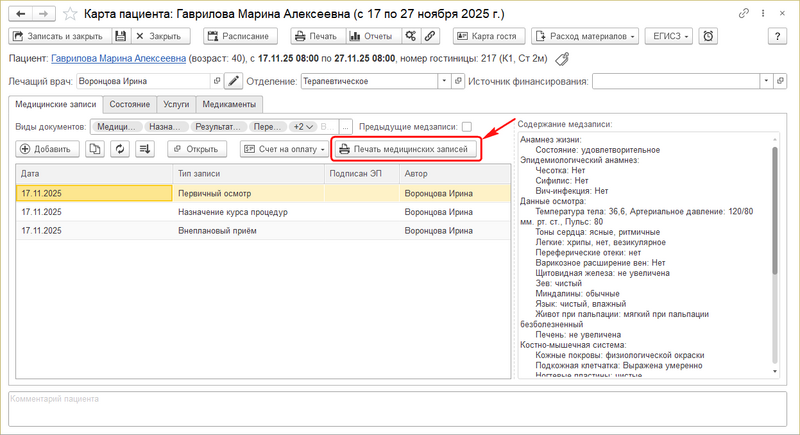Viewport: 800px width, 435px height.
Task: Click the Печать button in the top toolbar
Action: pyautogui.click(x=318, y=36)
